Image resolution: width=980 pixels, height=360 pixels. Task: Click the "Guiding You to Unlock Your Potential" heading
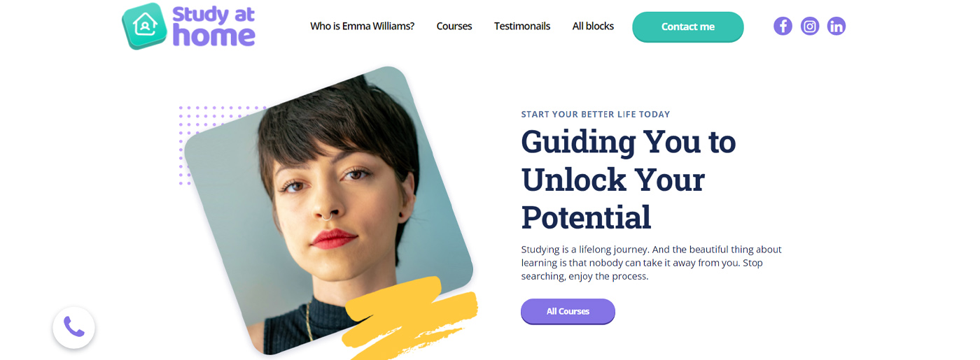pos(629,180)
